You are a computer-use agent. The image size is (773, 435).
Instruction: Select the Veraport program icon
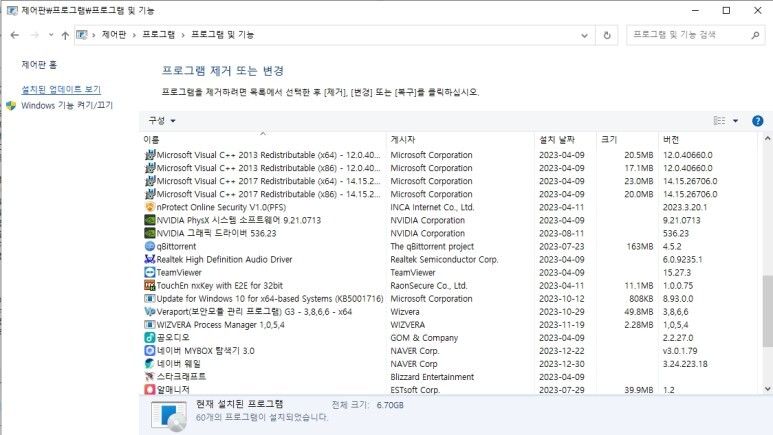(150, 311)
